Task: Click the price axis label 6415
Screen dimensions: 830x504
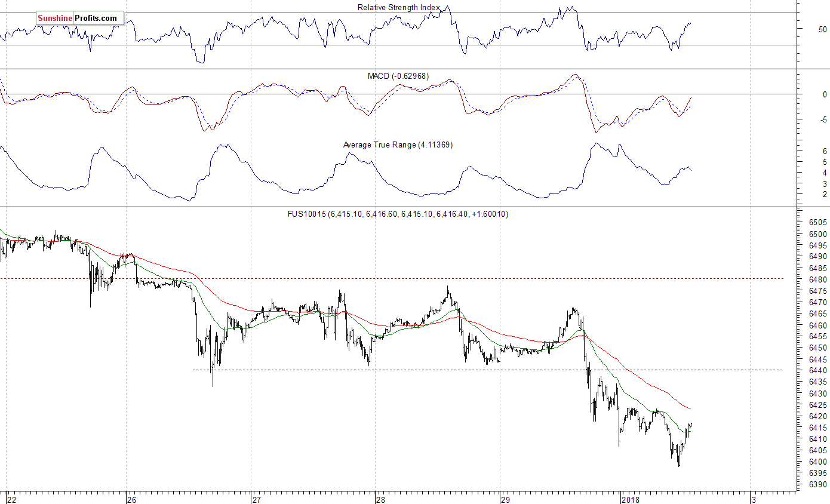Action: tap(818, 428)
